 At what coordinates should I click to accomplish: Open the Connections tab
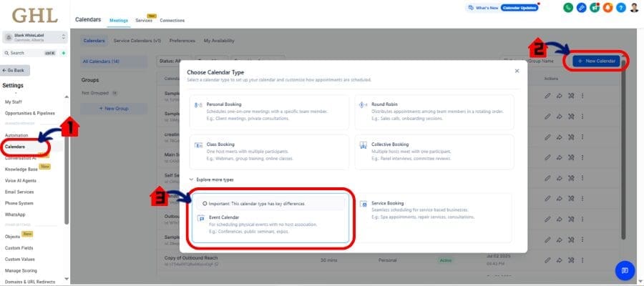(172, 20)
